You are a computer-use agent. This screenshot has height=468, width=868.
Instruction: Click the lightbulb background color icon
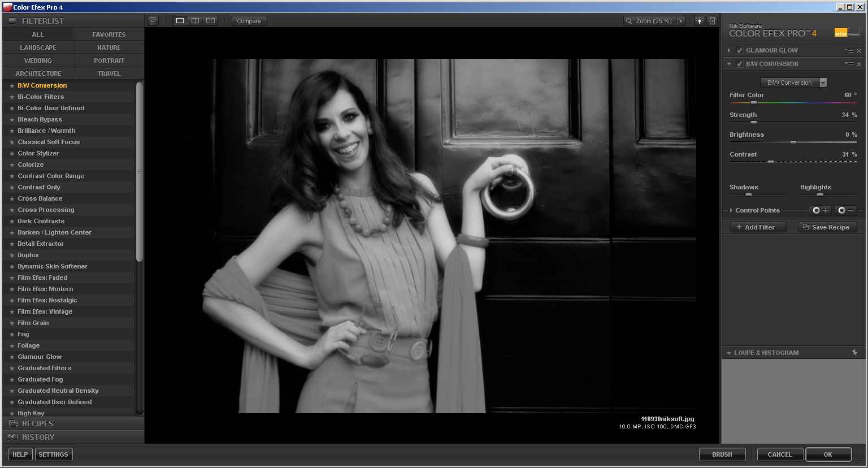click(x=699, y=21)
